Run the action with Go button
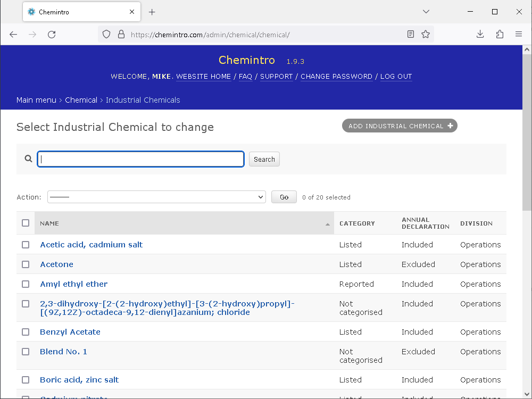 284,197
